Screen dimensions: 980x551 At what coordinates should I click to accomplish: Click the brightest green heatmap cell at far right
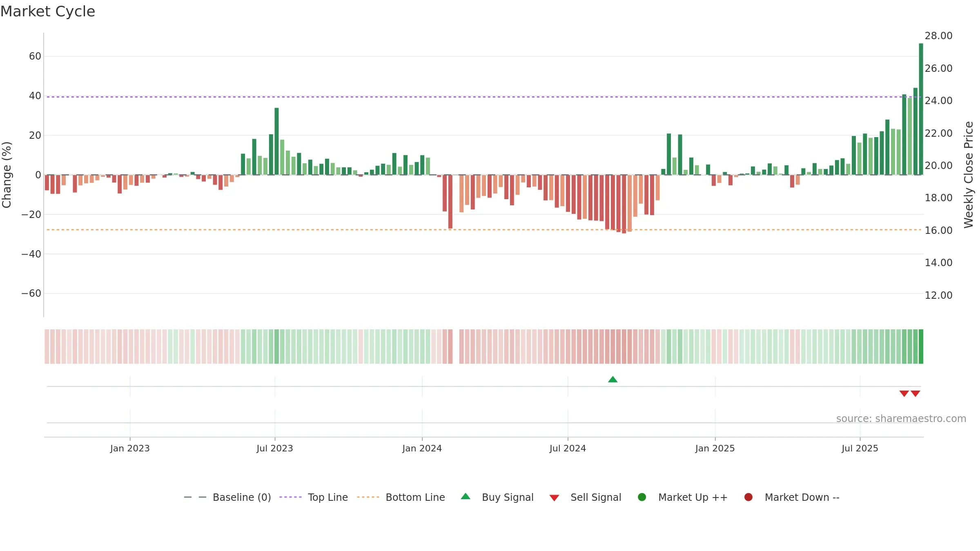click(x=921, y=347)
